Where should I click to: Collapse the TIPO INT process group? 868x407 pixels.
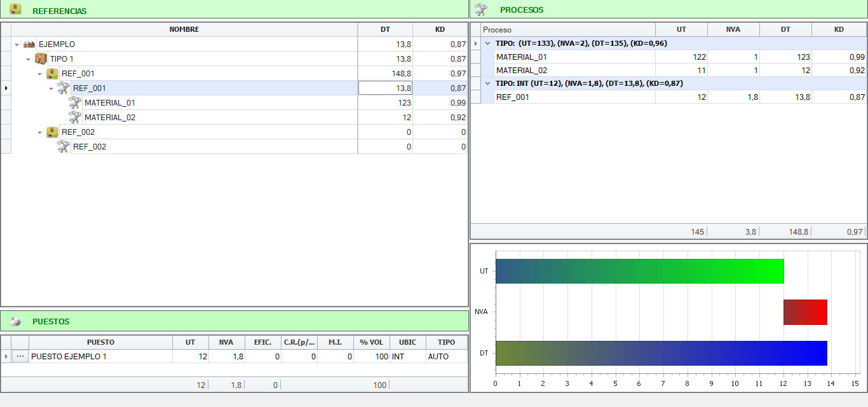coord(487,83)
